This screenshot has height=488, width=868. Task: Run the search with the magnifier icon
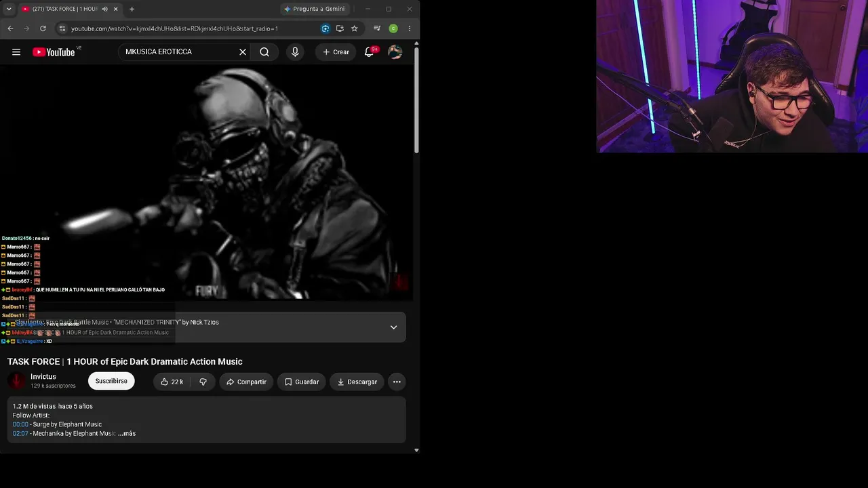(264, 52)
